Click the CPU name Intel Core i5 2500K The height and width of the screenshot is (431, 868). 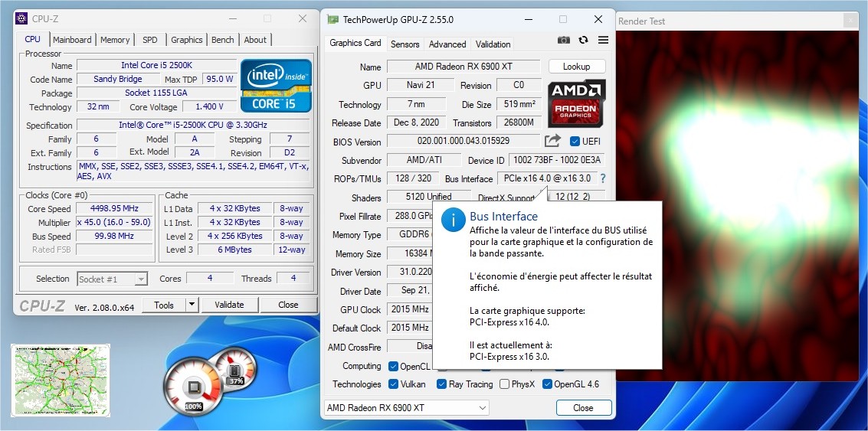(x=156, y=65)
